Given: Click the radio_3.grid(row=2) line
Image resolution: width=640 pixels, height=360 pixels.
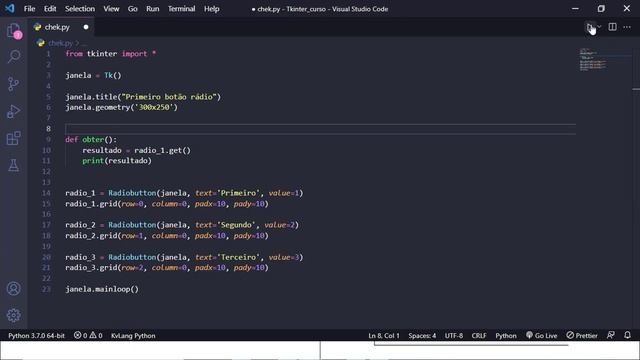Looking at the screenshot, I should (167, 268).
